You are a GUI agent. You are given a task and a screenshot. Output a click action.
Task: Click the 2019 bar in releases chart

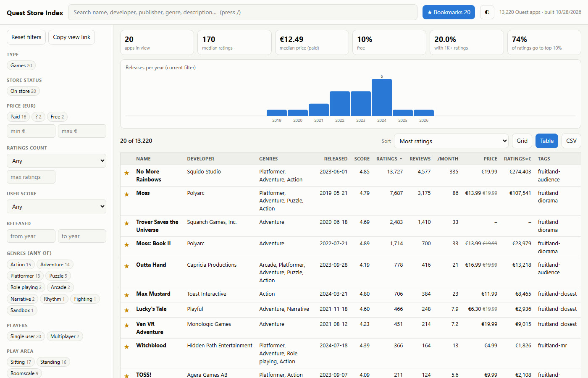277,113
